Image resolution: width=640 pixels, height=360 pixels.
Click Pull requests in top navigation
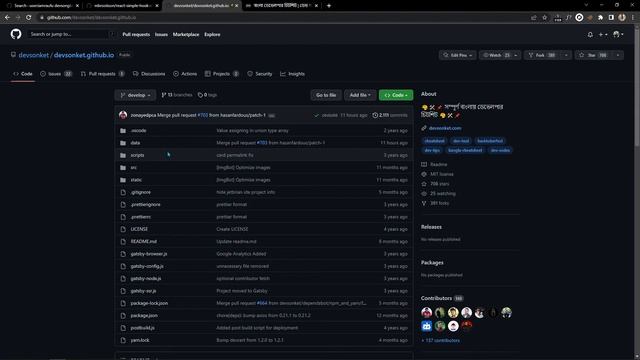(x=136, y=35)
